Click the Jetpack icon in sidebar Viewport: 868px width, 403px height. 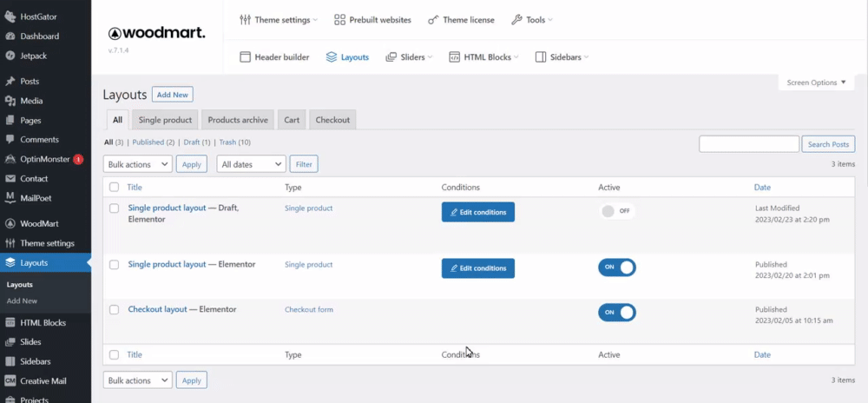click(x=10, y=56)
